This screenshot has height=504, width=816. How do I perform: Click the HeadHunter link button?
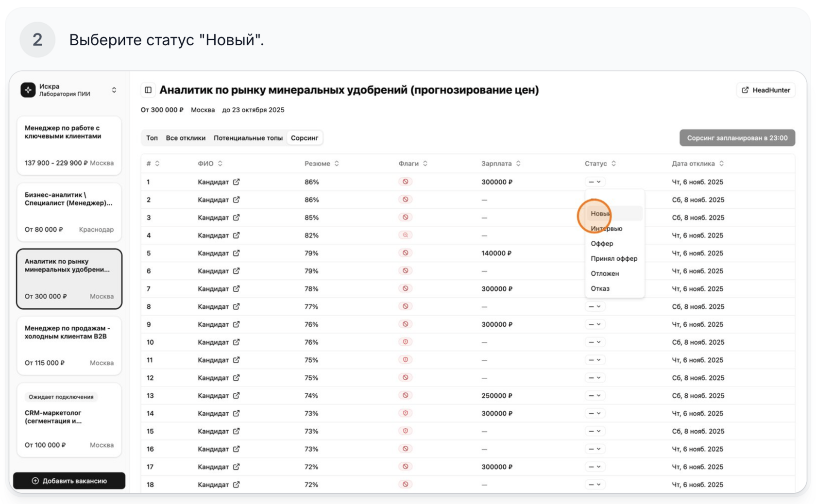[x=766, y=90]
